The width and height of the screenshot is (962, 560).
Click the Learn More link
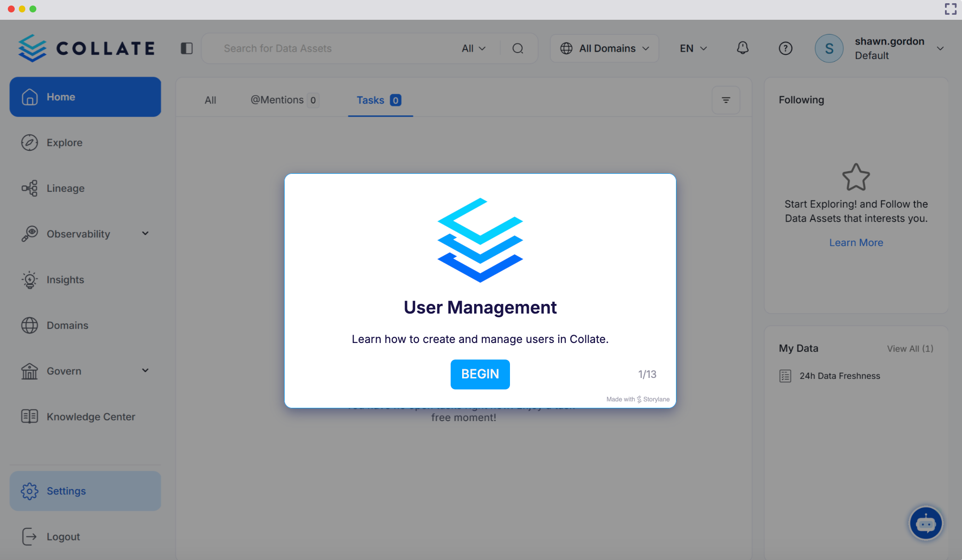[856, 242]
